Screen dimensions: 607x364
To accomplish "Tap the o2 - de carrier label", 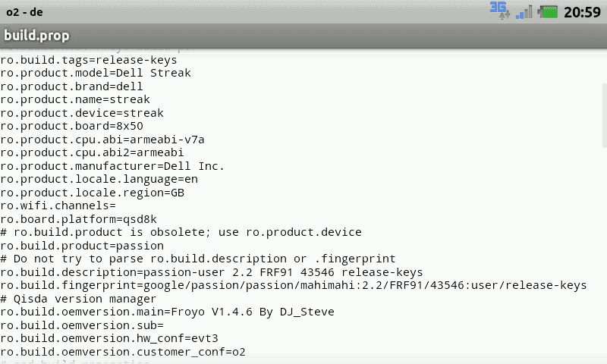I will (24, 12).
